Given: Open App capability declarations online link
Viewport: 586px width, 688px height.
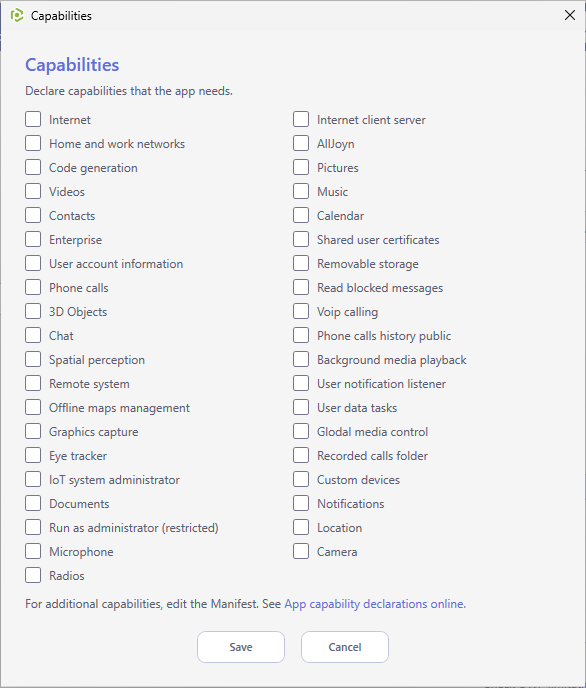Looking at the screenshot, I should (375, 604).
